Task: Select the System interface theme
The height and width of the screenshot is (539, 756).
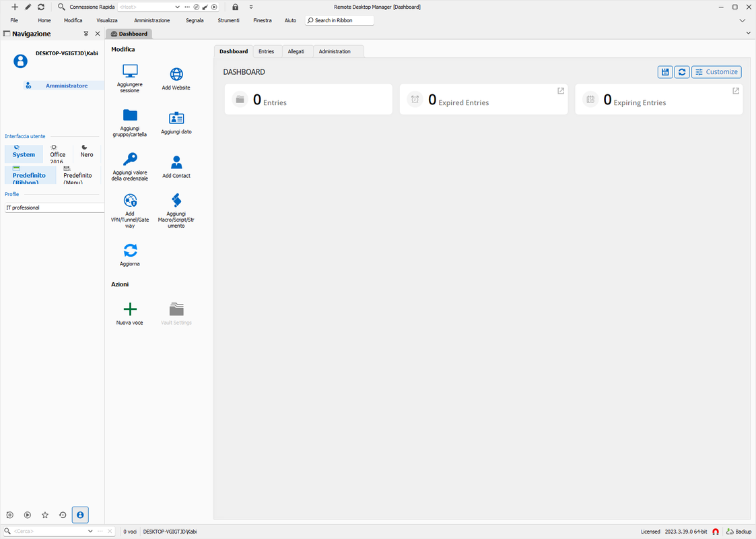Action: click(24, 154)
